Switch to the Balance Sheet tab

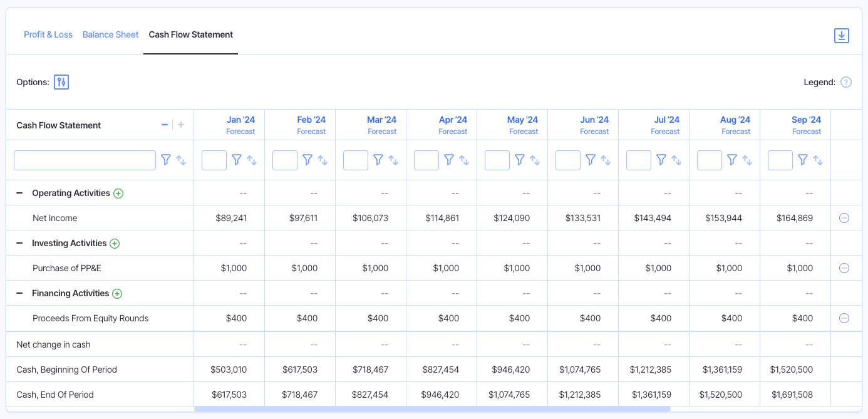pyautogui.click(x=110, y=34)
